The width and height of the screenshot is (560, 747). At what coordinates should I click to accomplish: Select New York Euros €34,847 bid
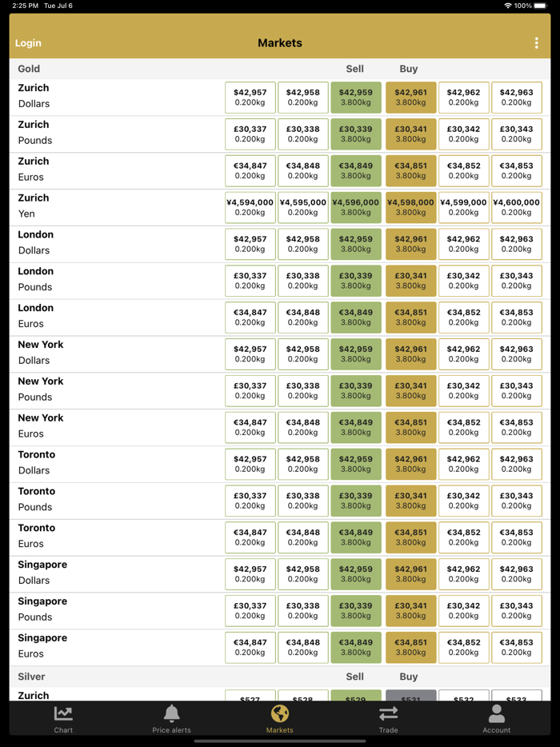pyautogui.click(x=250, y=427)
